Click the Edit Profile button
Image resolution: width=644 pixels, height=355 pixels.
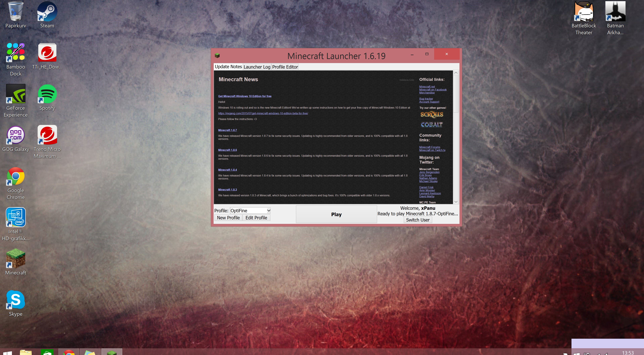(256, 218)
